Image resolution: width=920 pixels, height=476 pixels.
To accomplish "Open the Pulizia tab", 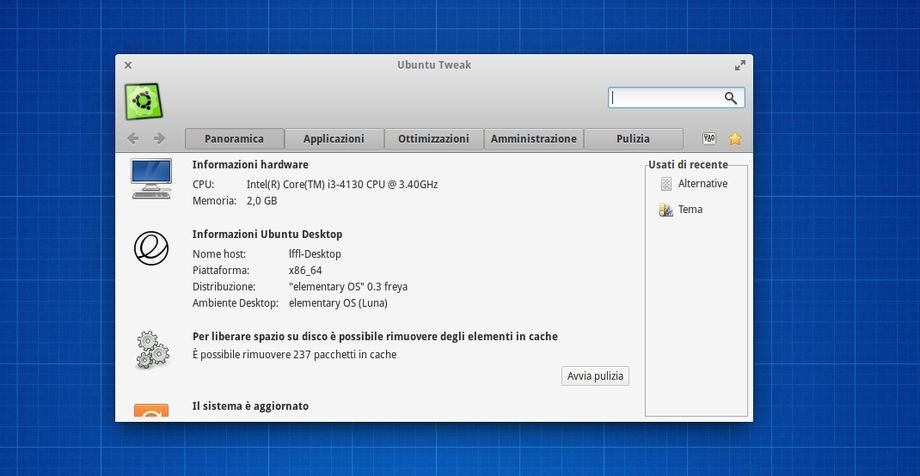I will pos(633,139).
